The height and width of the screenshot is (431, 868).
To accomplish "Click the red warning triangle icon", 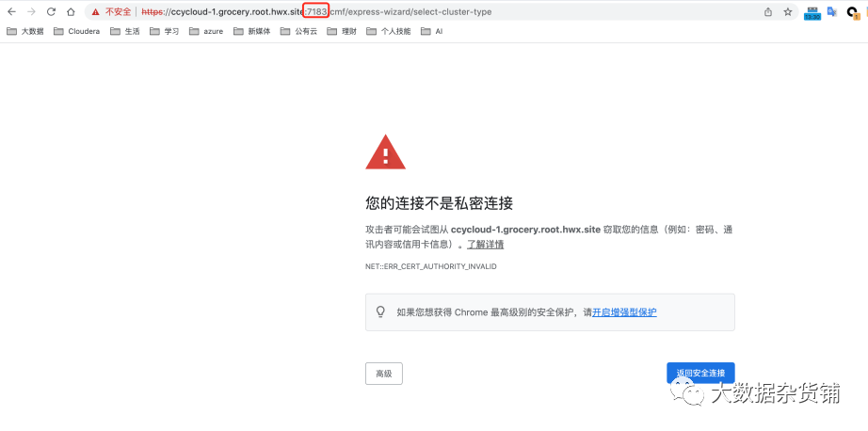I will click(385, 152).
